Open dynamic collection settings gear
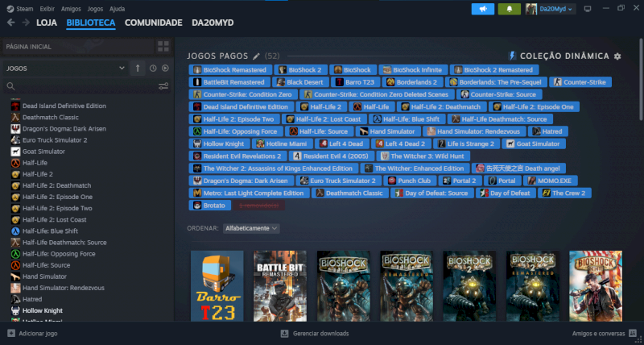644x345 pixels. click(617, 56)
